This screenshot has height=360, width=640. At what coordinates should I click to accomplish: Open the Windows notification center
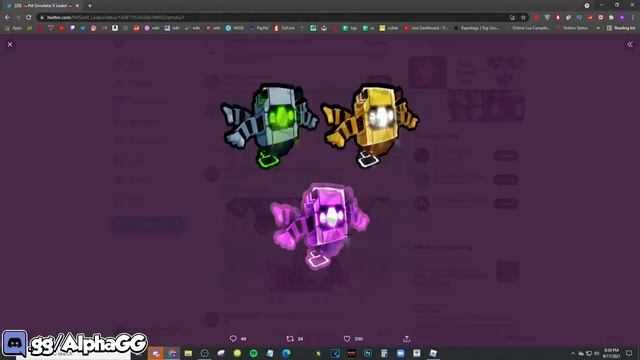[x=629, y=353]
